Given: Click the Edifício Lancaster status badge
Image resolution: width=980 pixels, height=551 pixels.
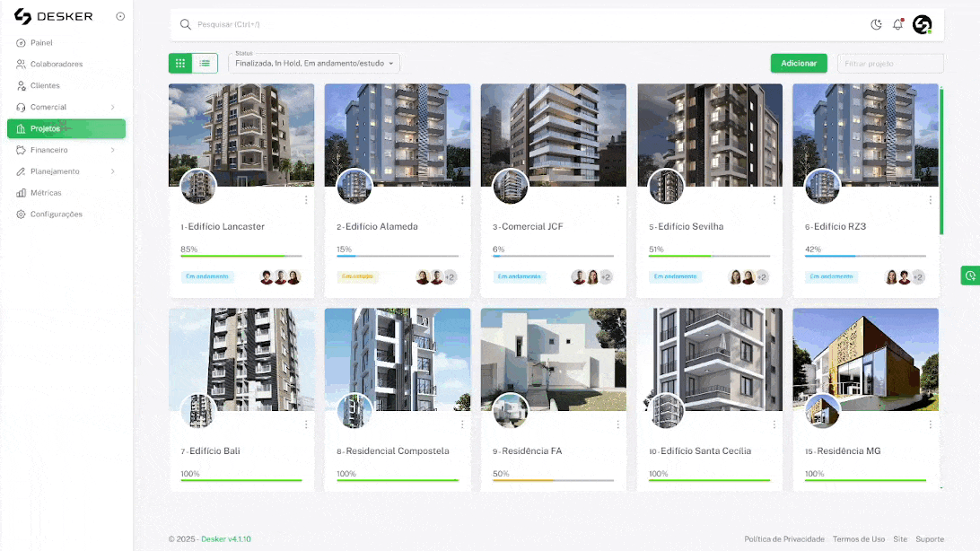Looking at the screenshot, I should point(207,276).
